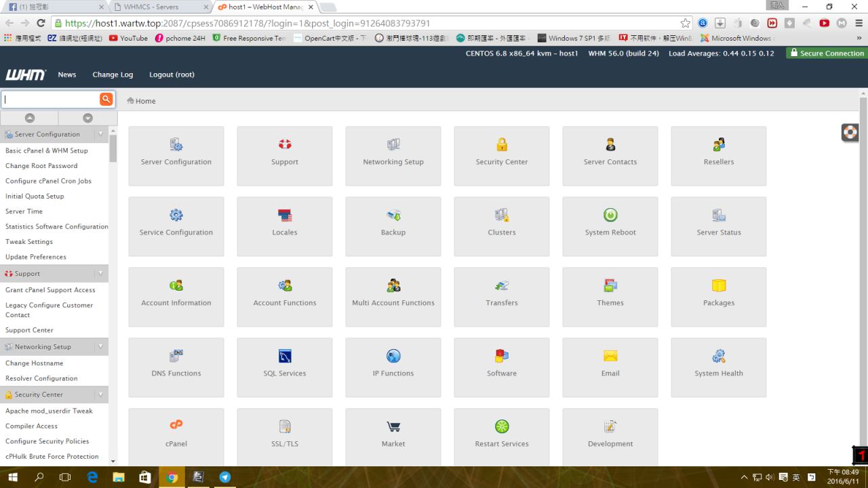Collapse the Server Configuration sidebar section
Viewport: 868px width, 488px height.
point(100,134)
